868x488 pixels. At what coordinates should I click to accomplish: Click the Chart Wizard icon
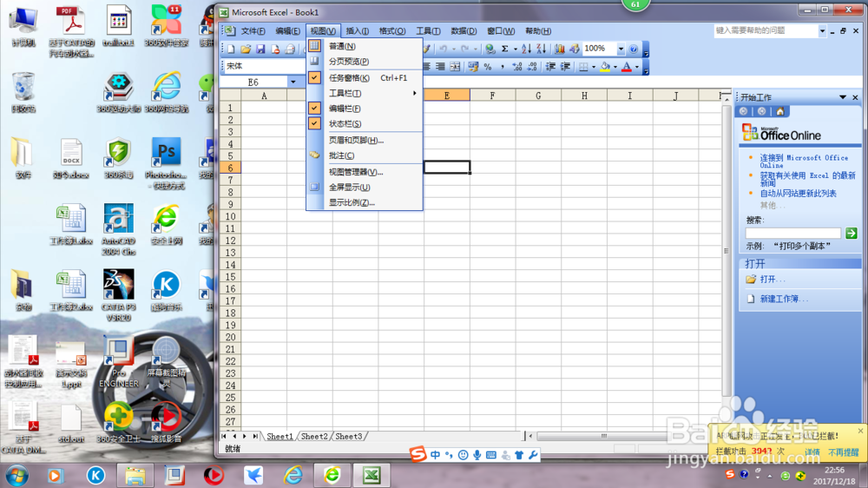(x=560, y=49)
